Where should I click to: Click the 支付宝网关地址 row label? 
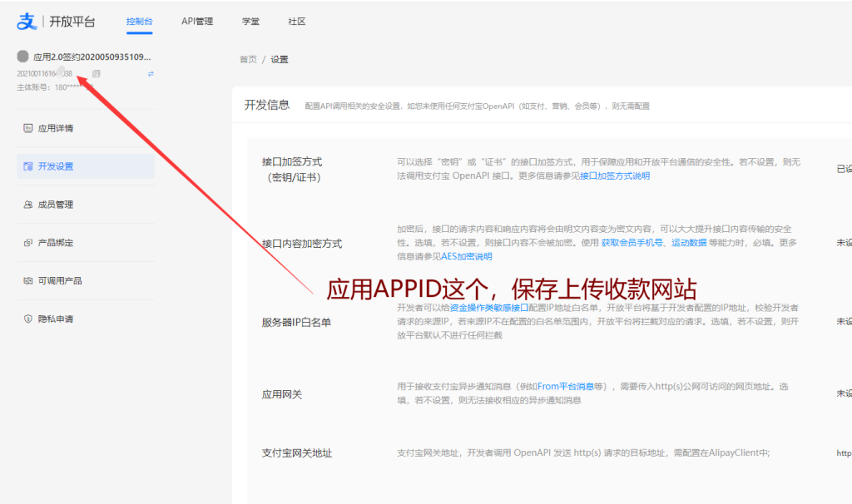pyautogui.click(x=297, y=453)
